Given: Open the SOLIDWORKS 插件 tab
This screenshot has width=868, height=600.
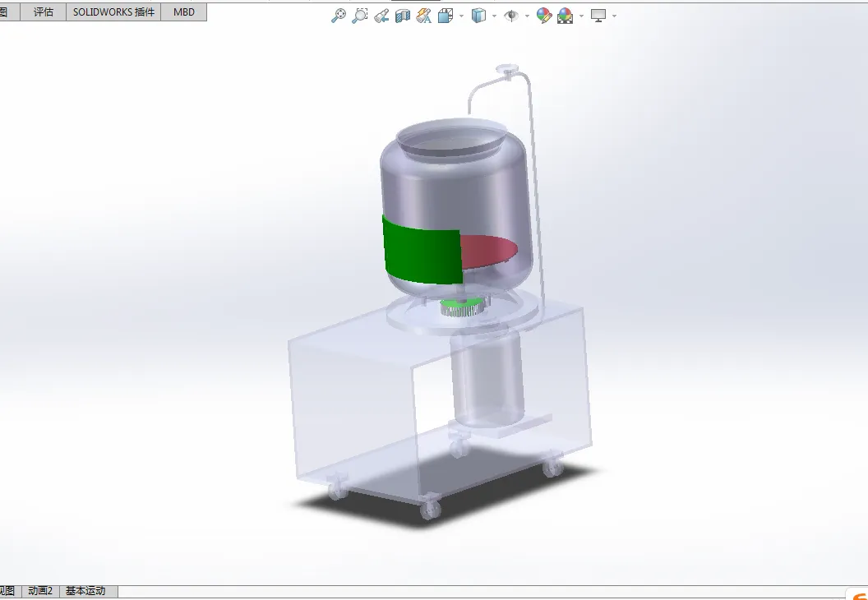Looking at the screenshot, I should (113, 12).
